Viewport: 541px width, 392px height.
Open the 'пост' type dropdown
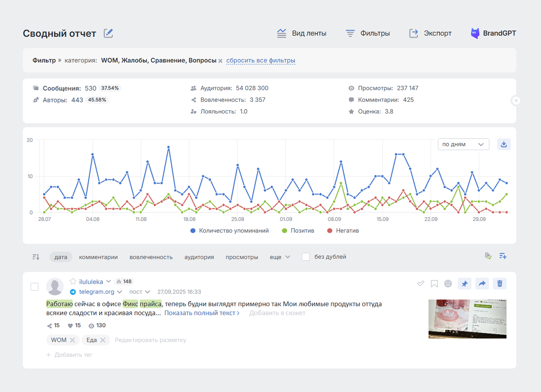click(x=139, y=292)
